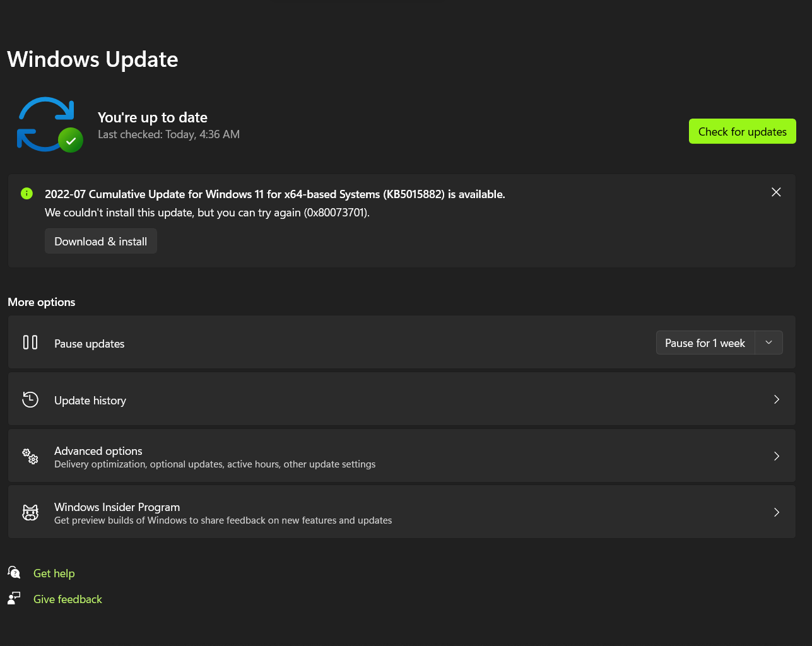Click the Pause updates label

pyautogui.click(x=90, y=344)
